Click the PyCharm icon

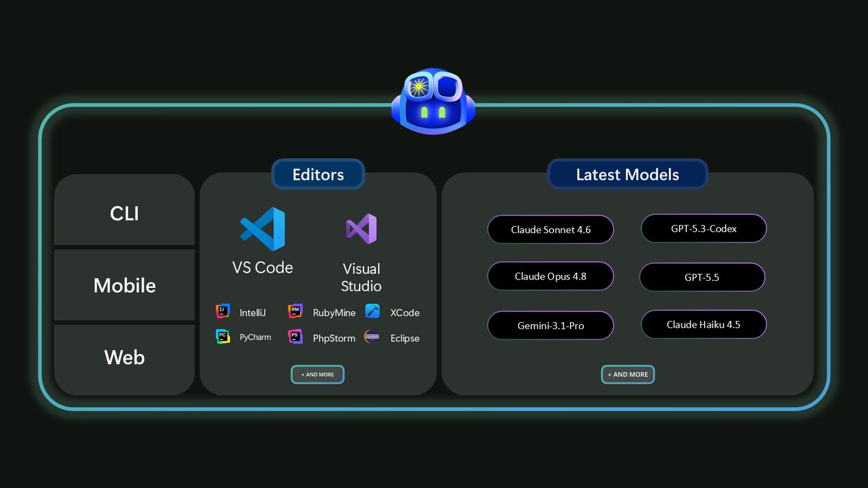(x=222, y=337)
